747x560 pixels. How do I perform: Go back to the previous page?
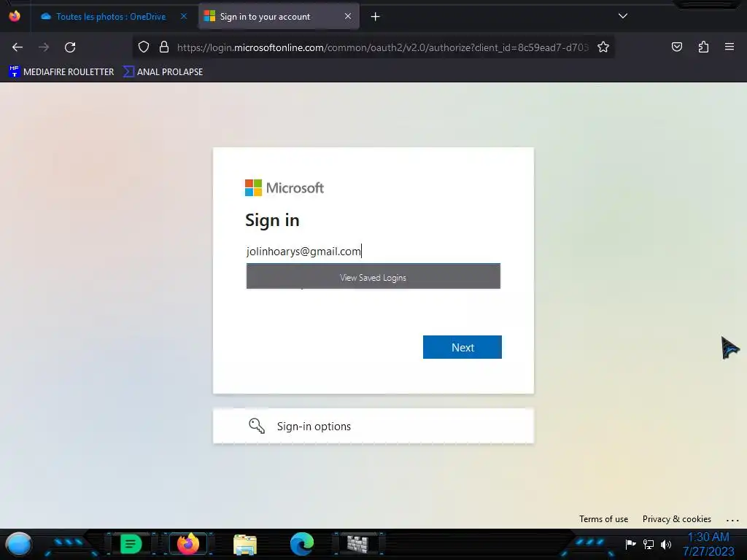18,47
